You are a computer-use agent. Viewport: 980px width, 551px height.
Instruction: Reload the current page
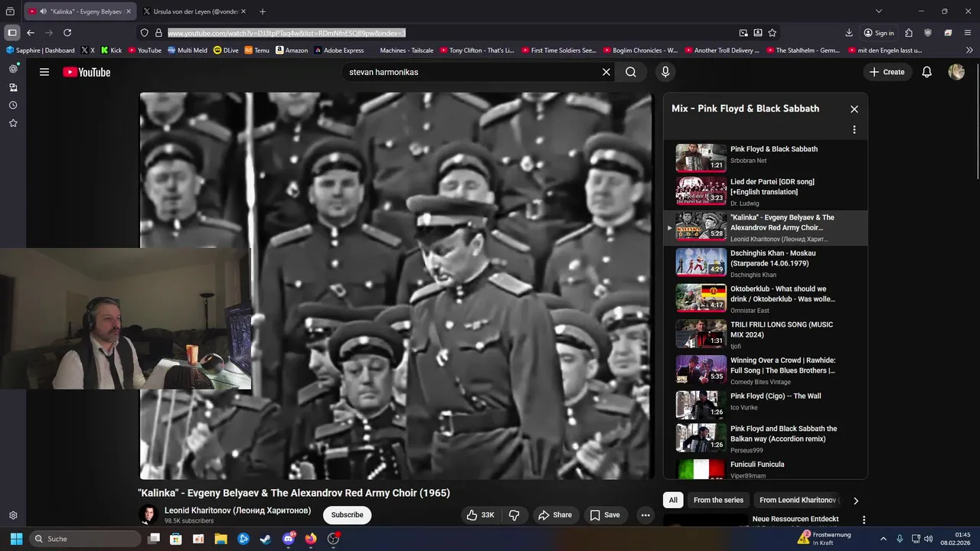67,33
